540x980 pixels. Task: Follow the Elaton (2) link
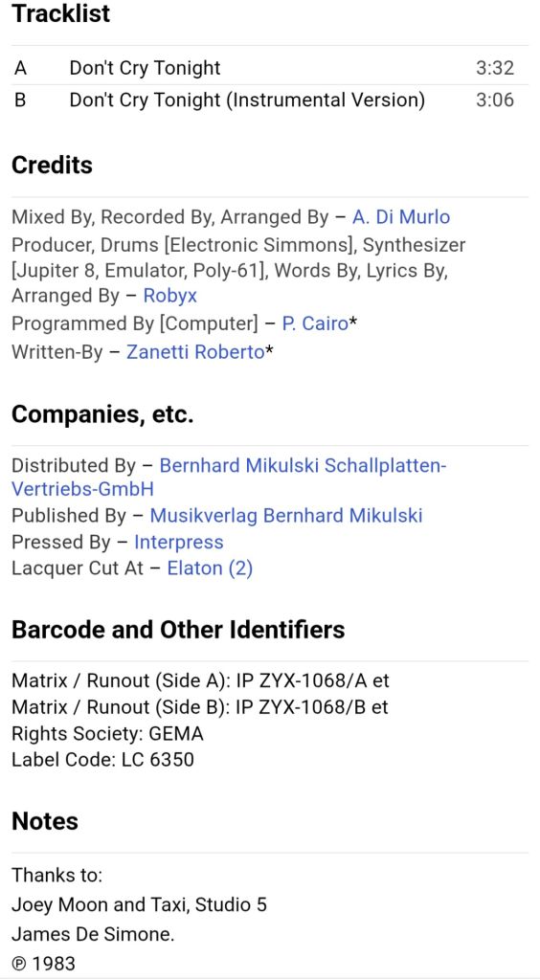(x=210, y=568)
